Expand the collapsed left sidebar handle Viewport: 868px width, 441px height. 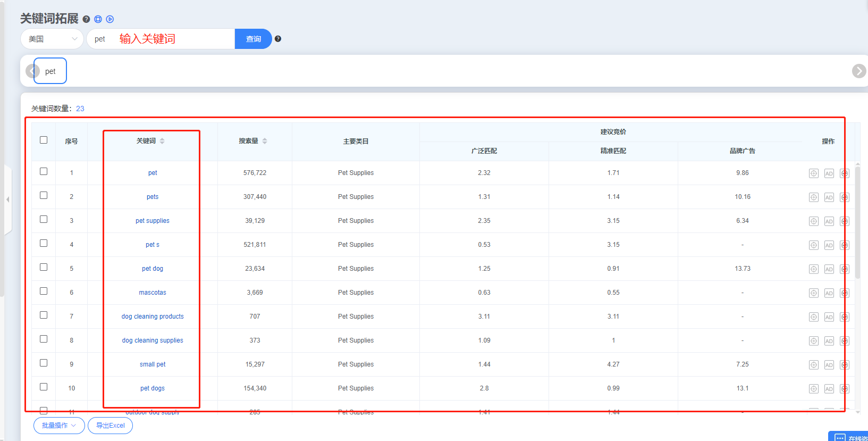click(7, 199)
